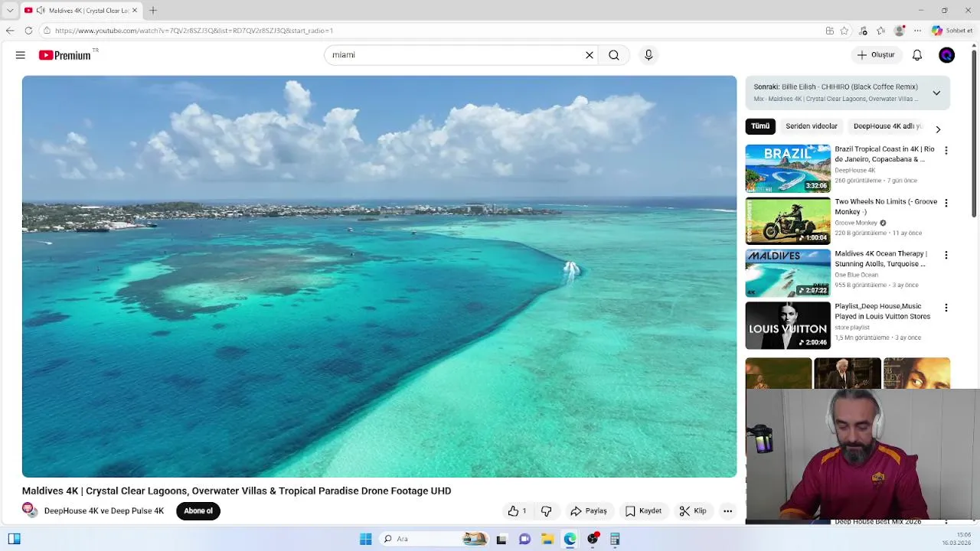Viewport: 980px width, 551px height.
Task: Close the Maldives 4K browser tab
Action: click(x=135, y=11)
